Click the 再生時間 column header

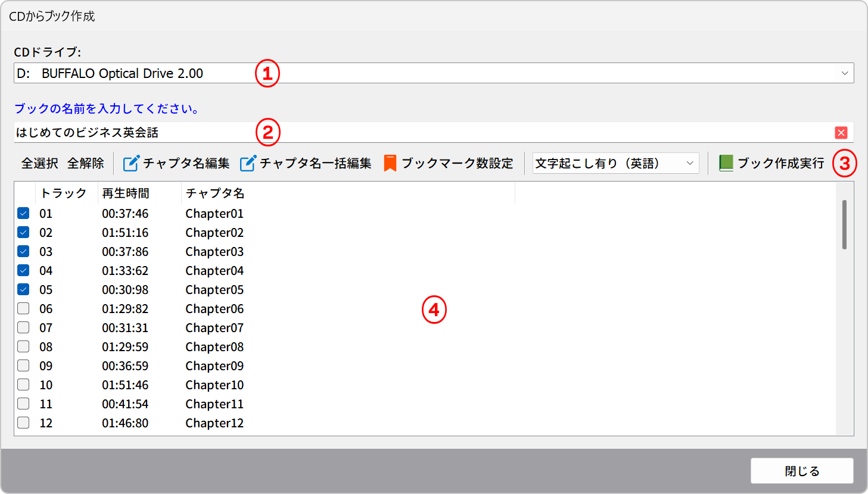coord(126,193)
